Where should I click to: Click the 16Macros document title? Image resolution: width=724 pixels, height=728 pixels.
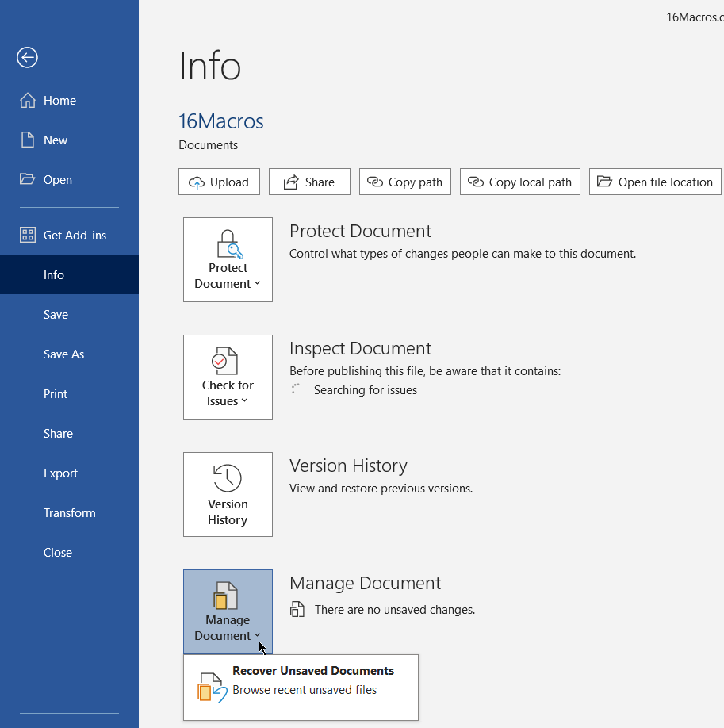221,121
